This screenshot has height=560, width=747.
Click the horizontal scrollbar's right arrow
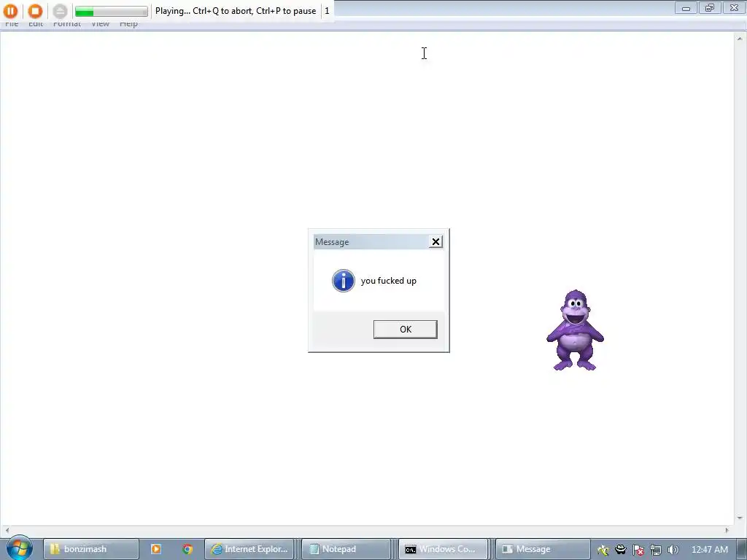[x=727, y=530]
